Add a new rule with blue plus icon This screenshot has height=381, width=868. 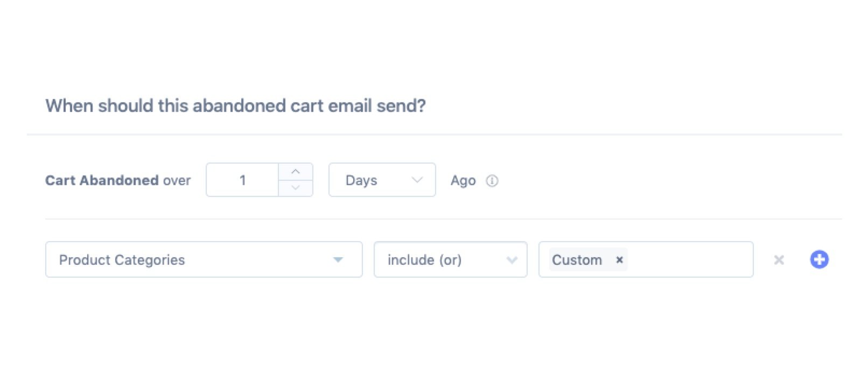click(x=819, y=260)
